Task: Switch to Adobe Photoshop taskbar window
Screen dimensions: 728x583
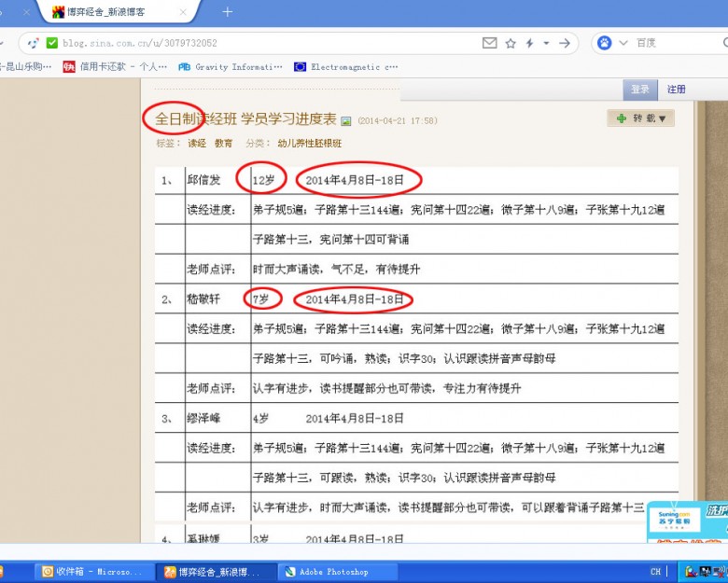Action: (339, 572)
